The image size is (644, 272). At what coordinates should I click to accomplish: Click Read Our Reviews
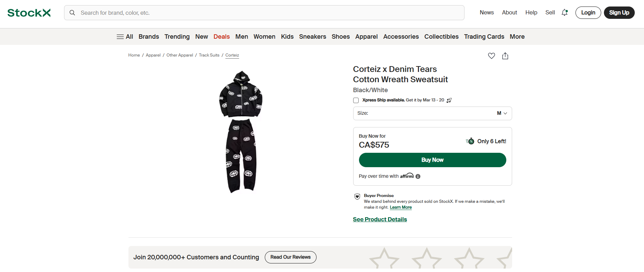290,257
